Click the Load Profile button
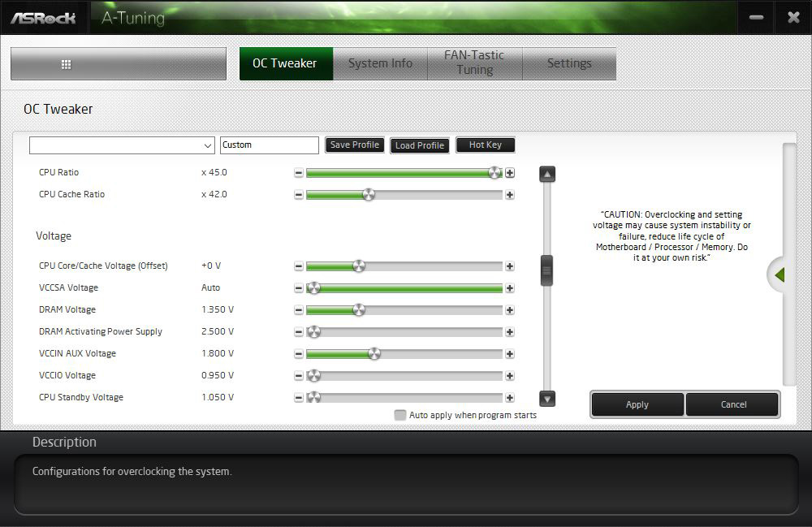Viewport: 812px width, 527px height. pyautogui.click(x=420, y=145)
